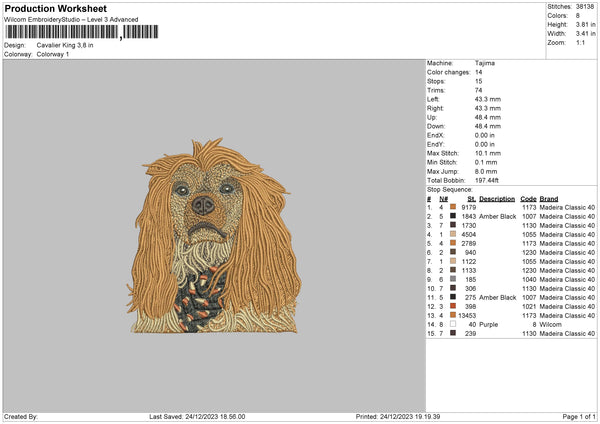Click the Cavalier King dog embroidery preview
The width and height of the screenshot is (600, 424).
(x=213, y=237)
